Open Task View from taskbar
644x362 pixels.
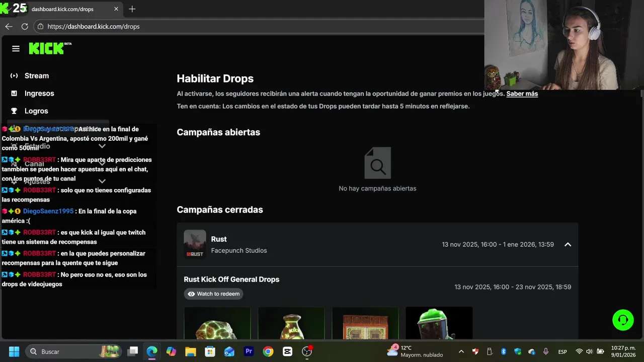(x=133, y=351)
